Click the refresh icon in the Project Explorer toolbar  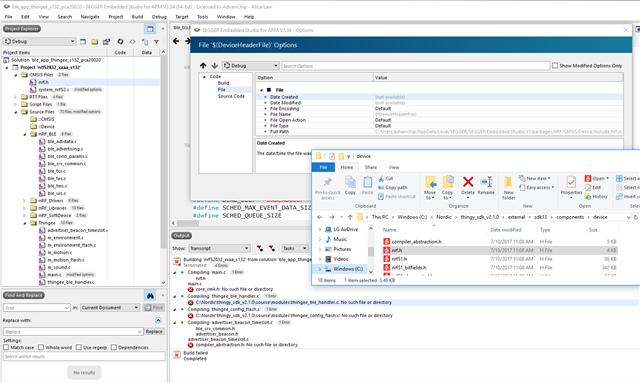pos(120,41)
